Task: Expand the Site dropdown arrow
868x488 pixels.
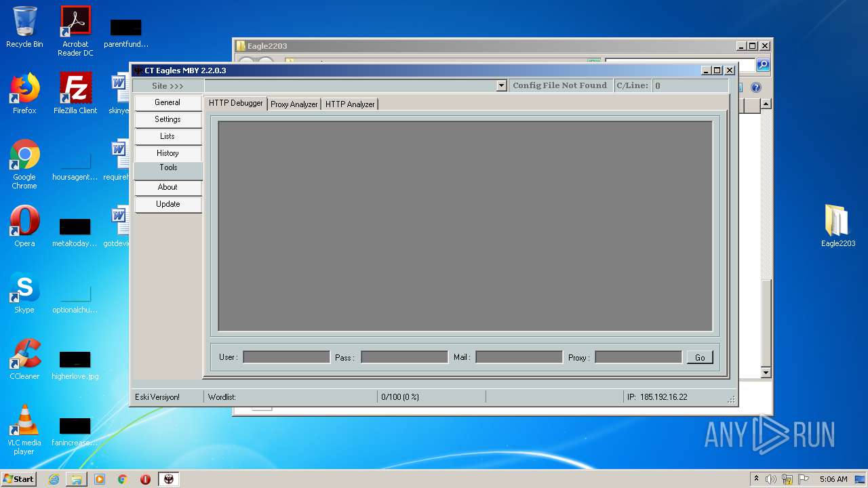Action: click(x=502, y=85)
